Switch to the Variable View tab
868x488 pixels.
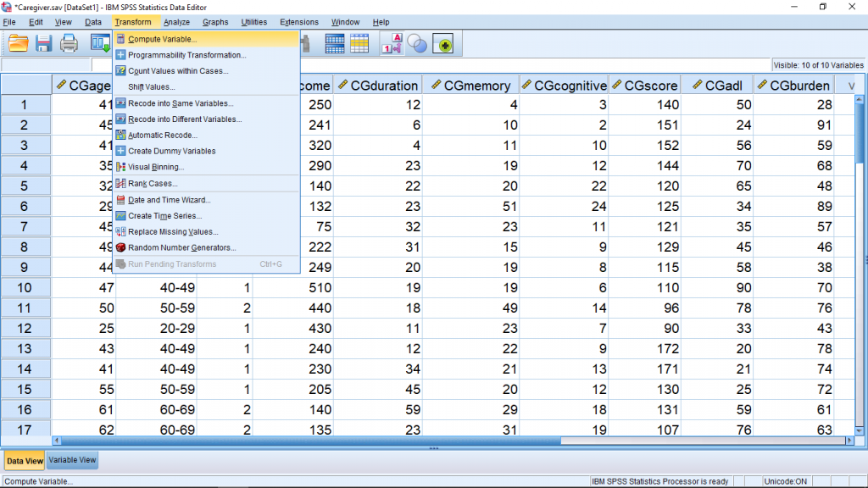coord(73,460)
